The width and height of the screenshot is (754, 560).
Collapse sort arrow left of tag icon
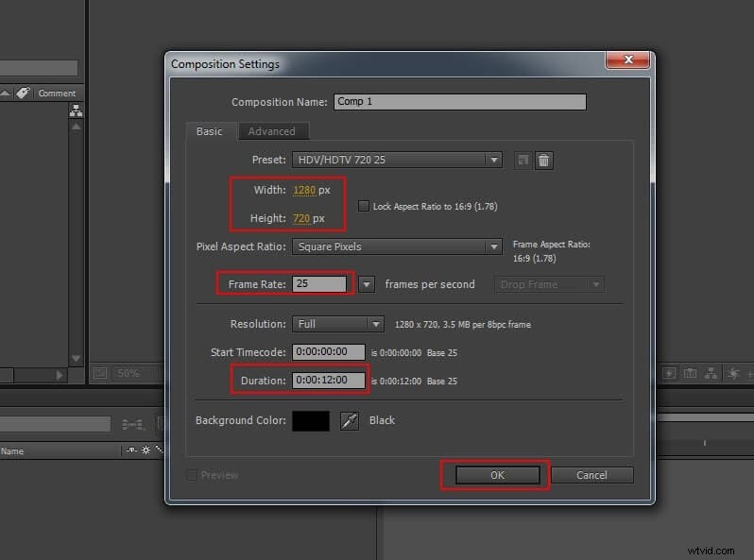click(6, 93)
